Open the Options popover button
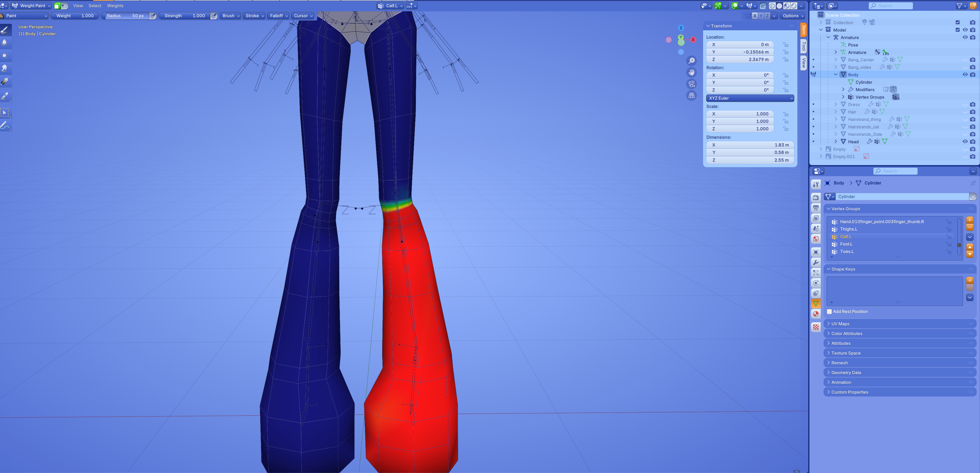The image size is (980, 473). tap(792, 16)
